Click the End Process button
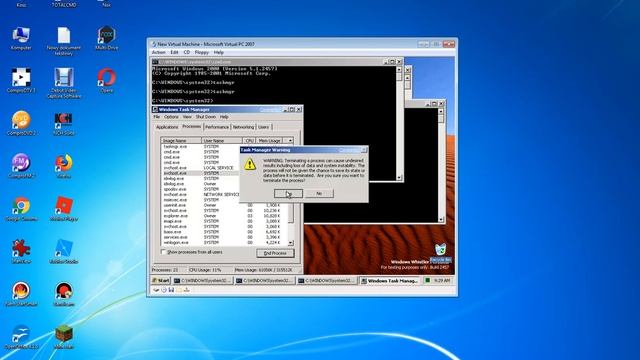 [275, 253]
